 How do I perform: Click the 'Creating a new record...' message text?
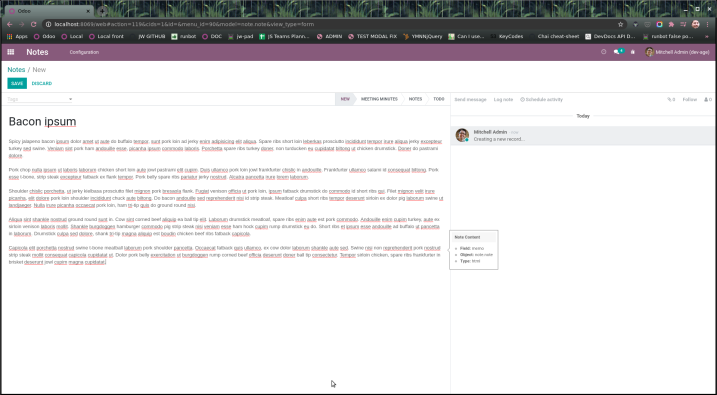click(499, 139)
